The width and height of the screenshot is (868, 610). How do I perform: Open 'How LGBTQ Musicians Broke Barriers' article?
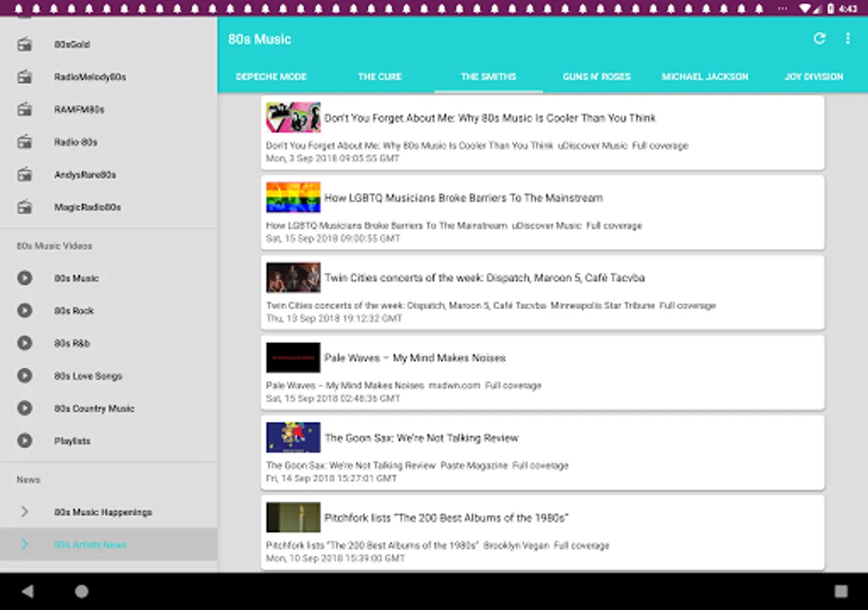coord(463,198)
